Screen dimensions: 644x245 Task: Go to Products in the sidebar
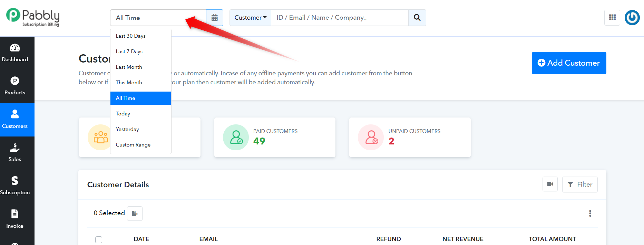15,86
